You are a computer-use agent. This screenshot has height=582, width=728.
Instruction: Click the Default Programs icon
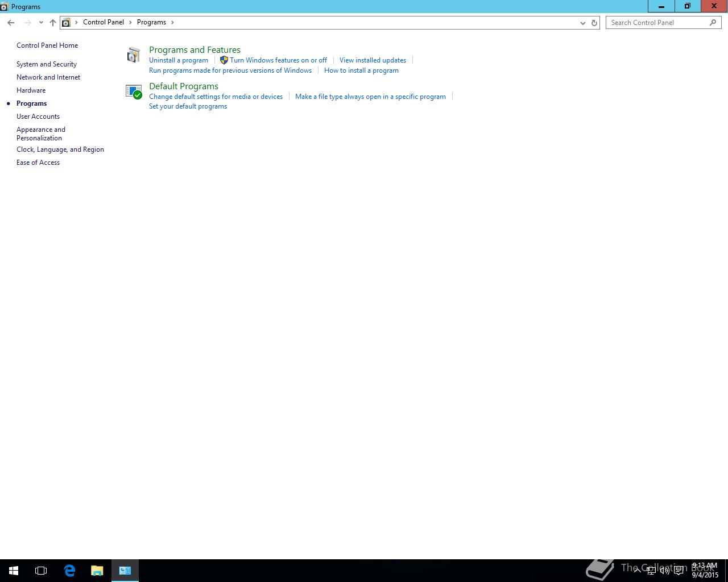coord(134,92)
